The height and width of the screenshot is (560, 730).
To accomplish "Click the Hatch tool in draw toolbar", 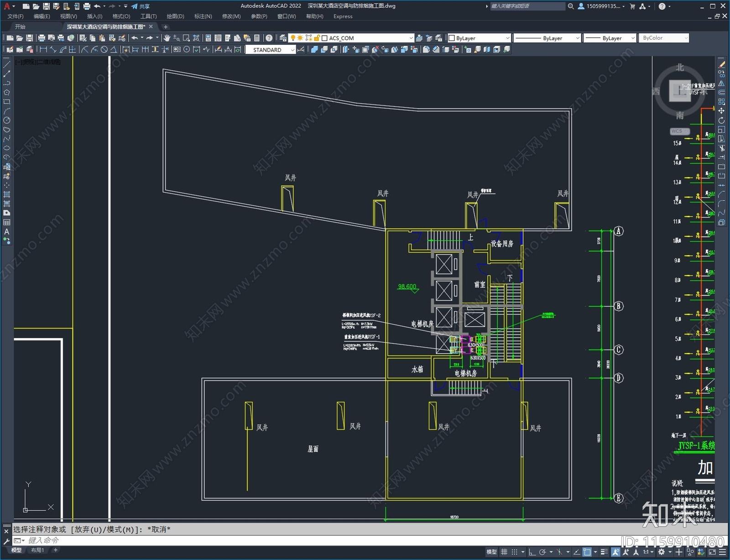I will point(6,194).
